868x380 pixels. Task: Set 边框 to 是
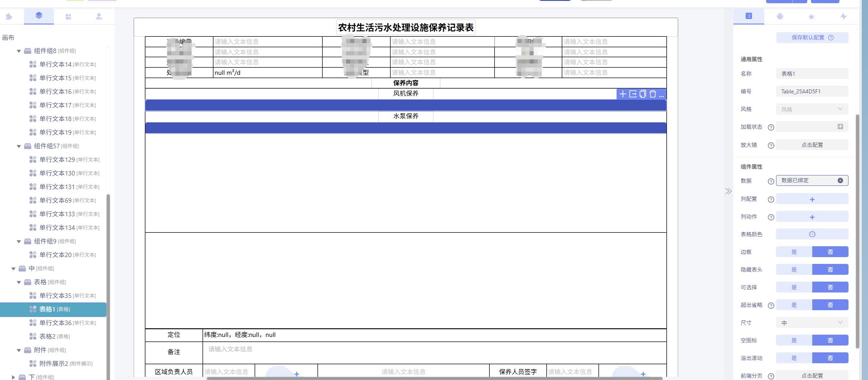794,252
